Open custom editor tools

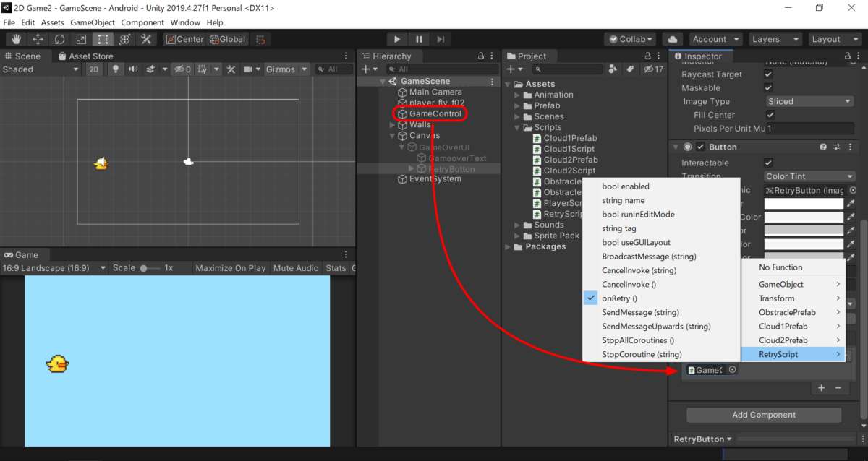(x=146, y=39)
